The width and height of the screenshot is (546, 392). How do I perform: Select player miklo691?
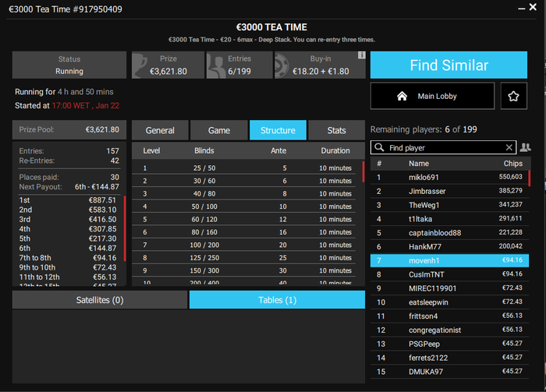(x=449, y=177)
